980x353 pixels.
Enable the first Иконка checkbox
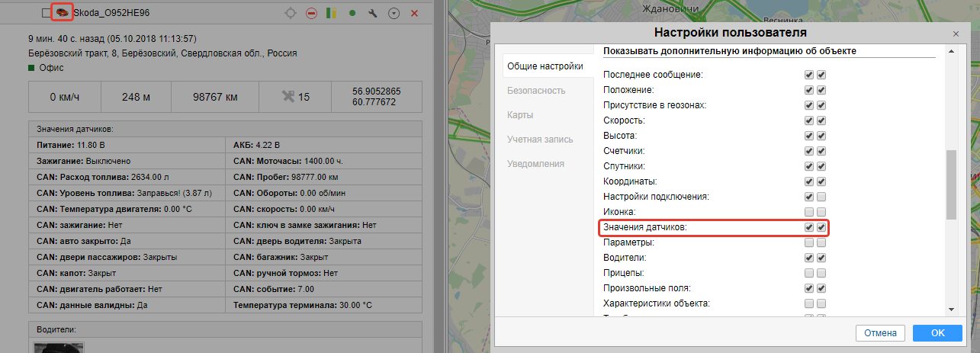click(808, 212)
